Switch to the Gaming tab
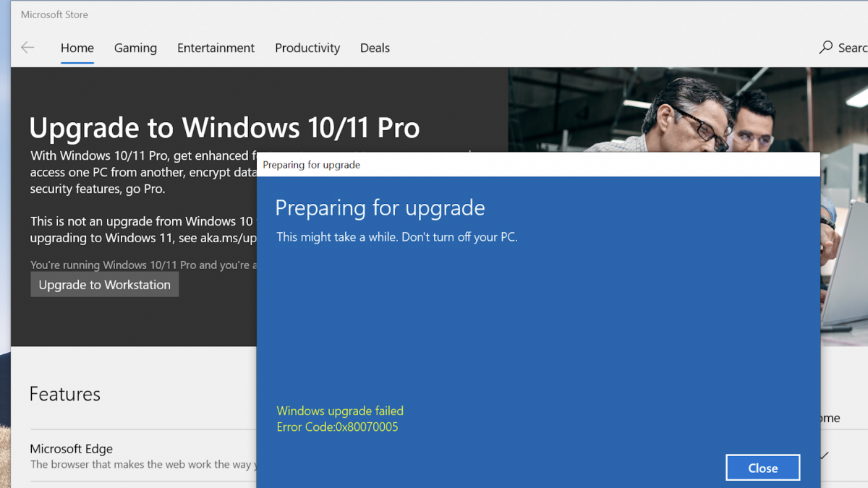 pyautogui.click(x=135, y=48)
